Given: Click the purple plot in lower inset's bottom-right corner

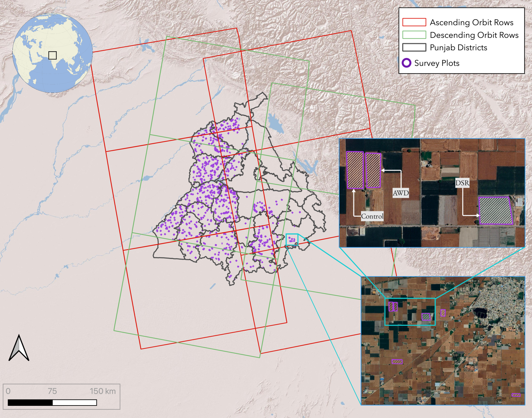Looking at the screenshot, I should [x=516, y=395].
